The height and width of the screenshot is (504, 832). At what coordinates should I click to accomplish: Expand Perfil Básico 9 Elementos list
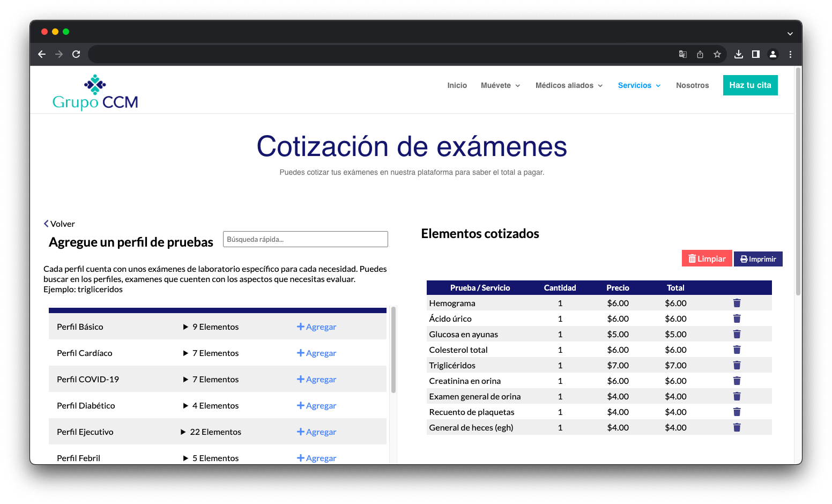[x=211, y=327]
